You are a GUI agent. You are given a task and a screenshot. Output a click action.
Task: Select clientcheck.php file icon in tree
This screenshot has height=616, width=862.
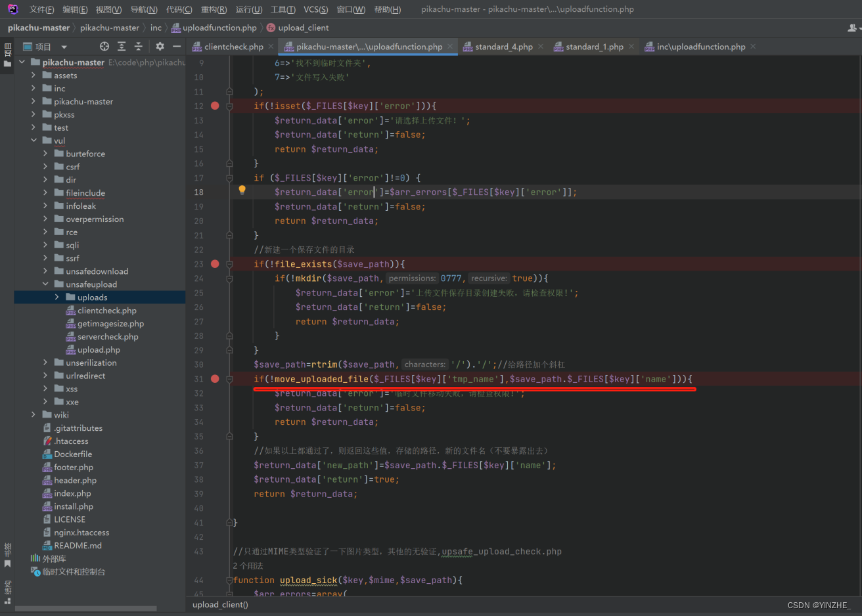pyautogui.click(x=70, y=311)
